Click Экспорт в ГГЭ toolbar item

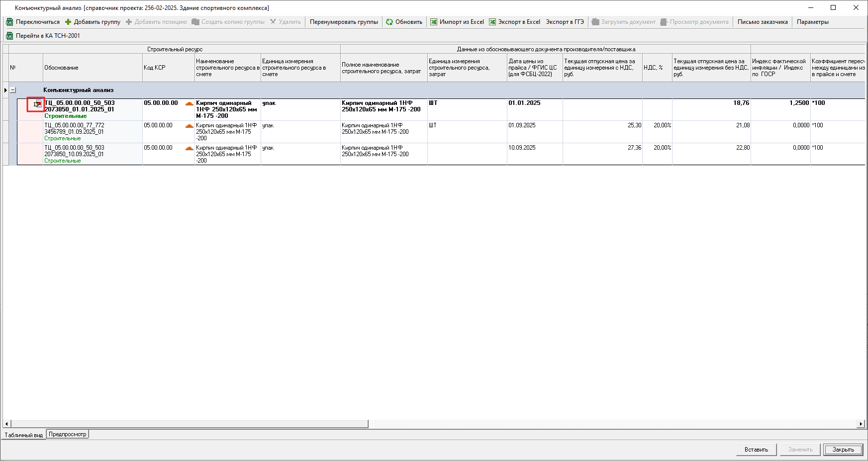(565, 22)
